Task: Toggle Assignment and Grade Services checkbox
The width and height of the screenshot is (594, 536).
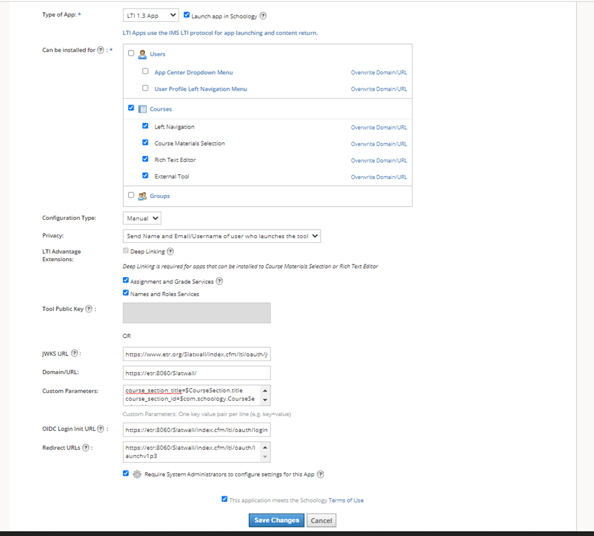Action: click(x=126, y=280)
